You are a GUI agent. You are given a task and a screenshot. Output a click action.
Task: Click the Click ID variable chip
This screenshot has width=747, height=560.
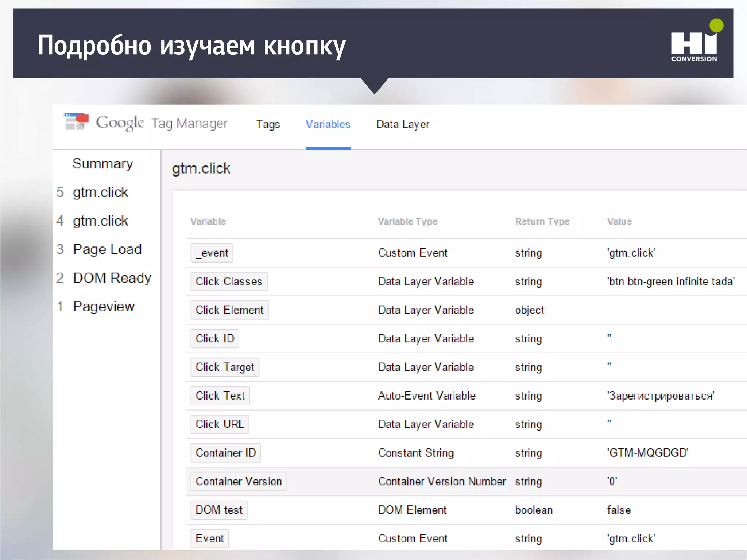[214, 339]
